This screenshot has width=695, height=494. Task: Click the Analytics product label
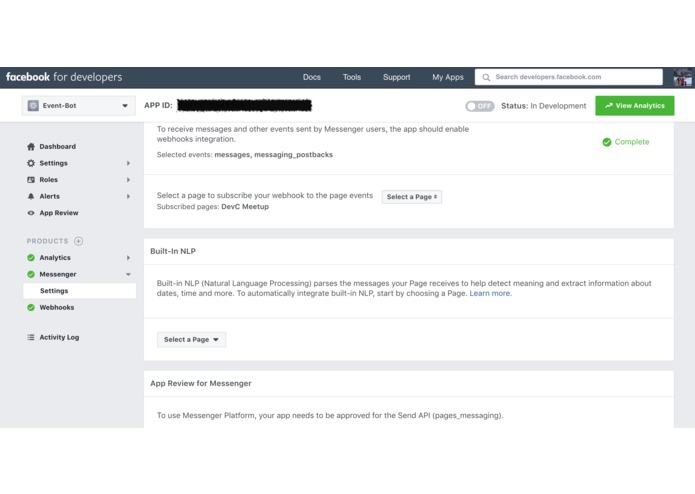55,258
